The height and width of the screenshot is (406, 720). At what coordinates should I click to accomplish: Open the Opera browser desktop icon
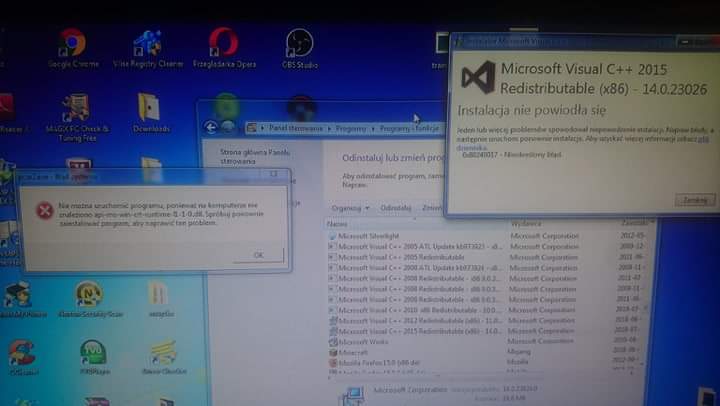pos(223,45)
